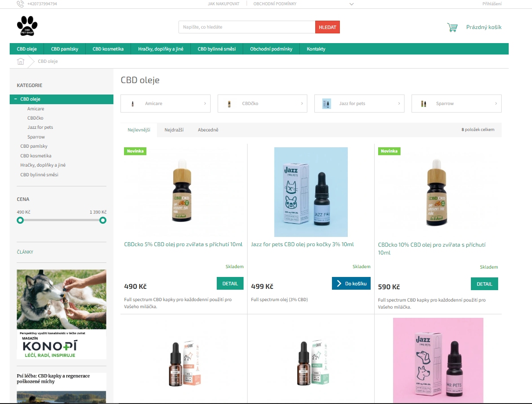Select Sparrow in sidebar categories
532x404 pixels.
pyautogui.click(x=36, y=137)
